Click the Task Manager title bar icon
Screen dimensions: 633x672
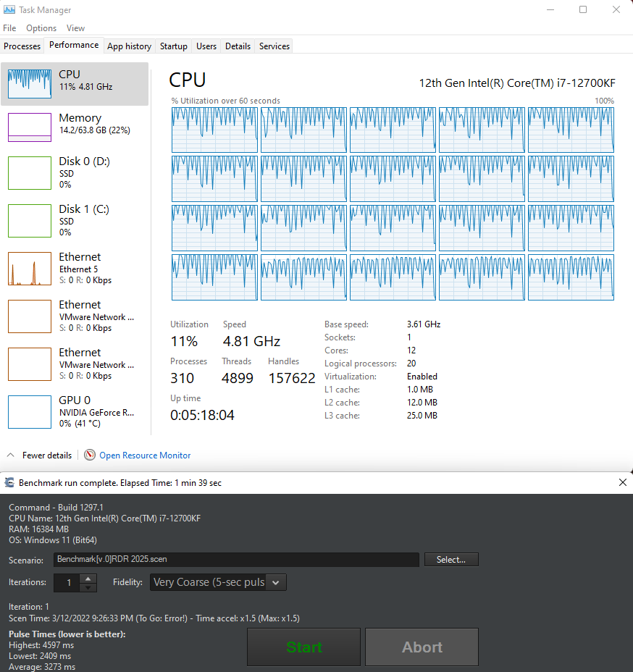9,9
